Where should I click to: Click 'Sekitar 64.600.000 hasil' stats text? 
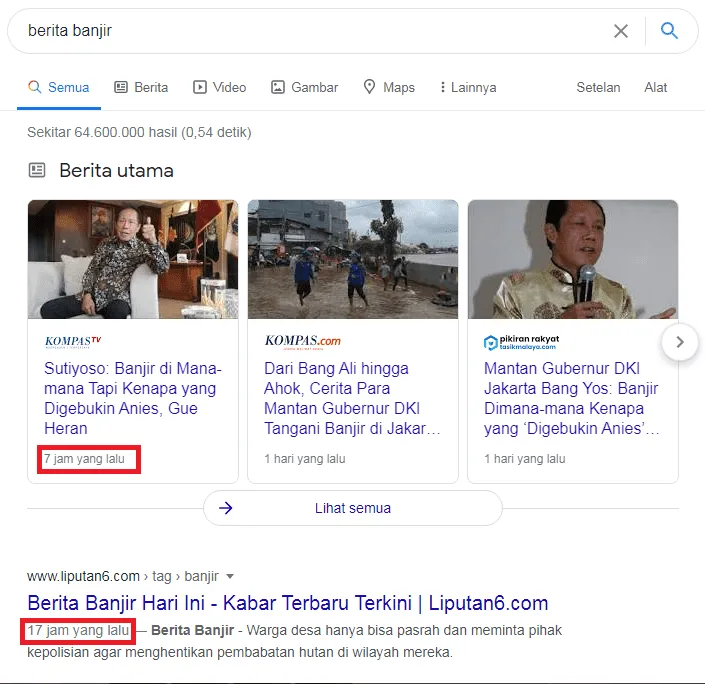tap(139, 132)
